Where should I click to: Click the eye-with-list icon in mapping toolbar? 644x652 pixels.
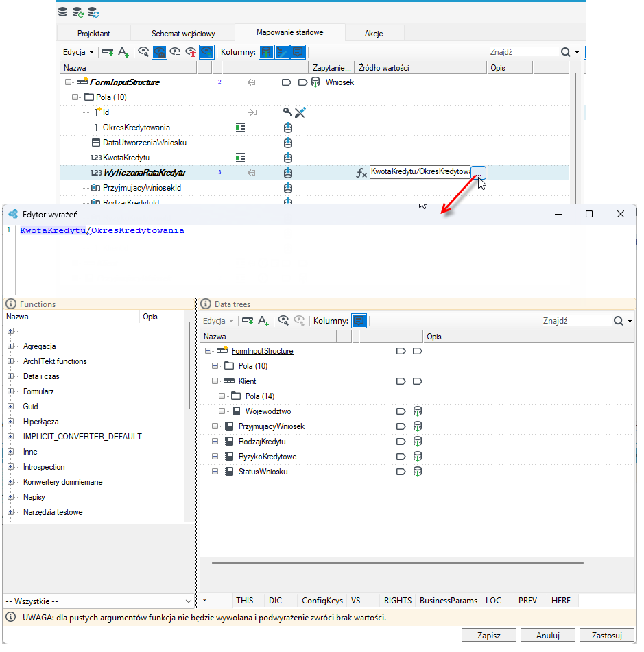pos(175,52)
